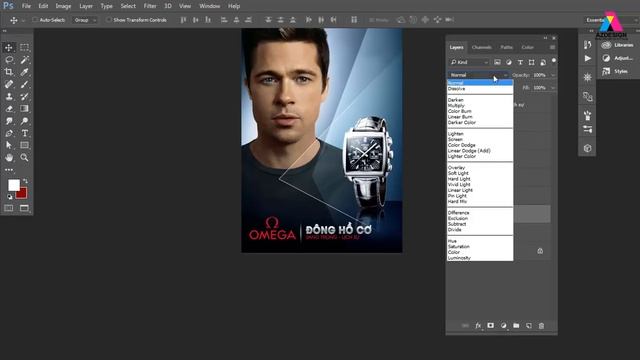Click the Create new layer icon
This screenshot has width=640, height=360.
coord(529,326)
